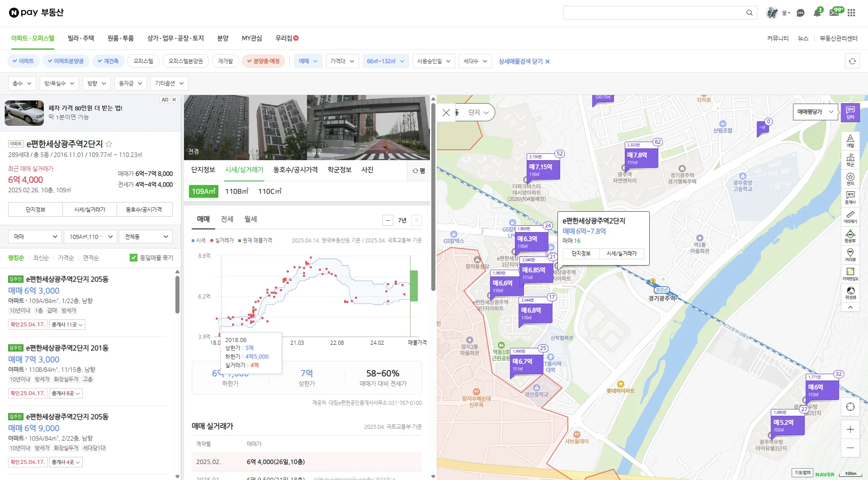The height and width of the screenshot is (480, 868).
Task: Show the 지적편집도 cadastral map layer
Action: 850,272
